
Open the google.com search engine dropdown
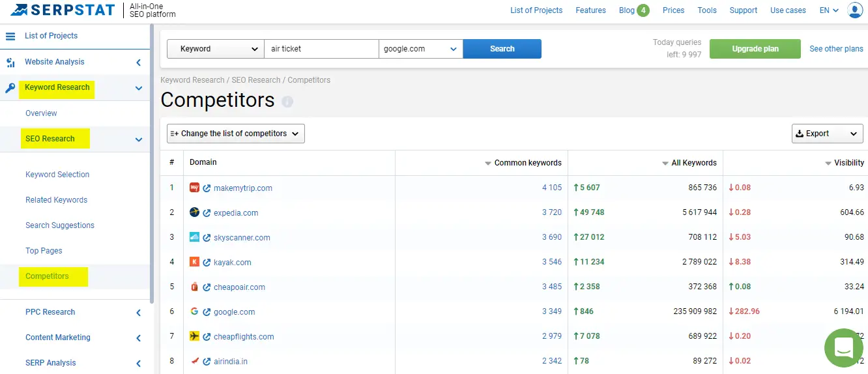421,49
